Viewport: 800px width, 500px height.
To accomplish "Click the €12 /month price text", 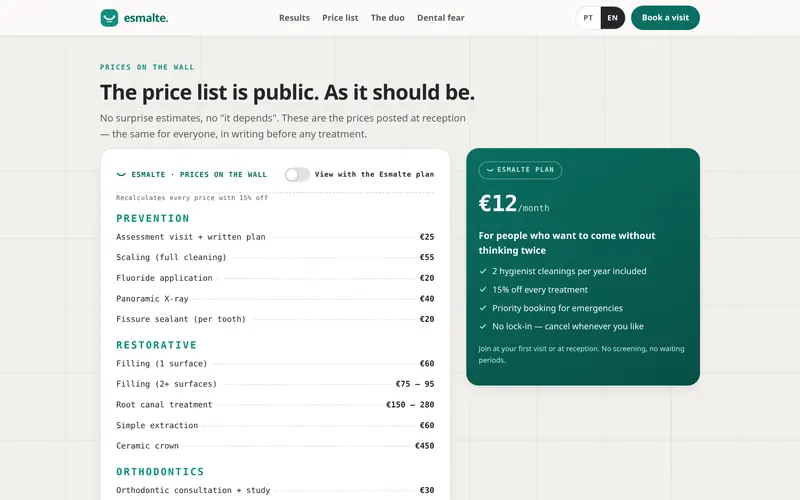I will point(514,204).
